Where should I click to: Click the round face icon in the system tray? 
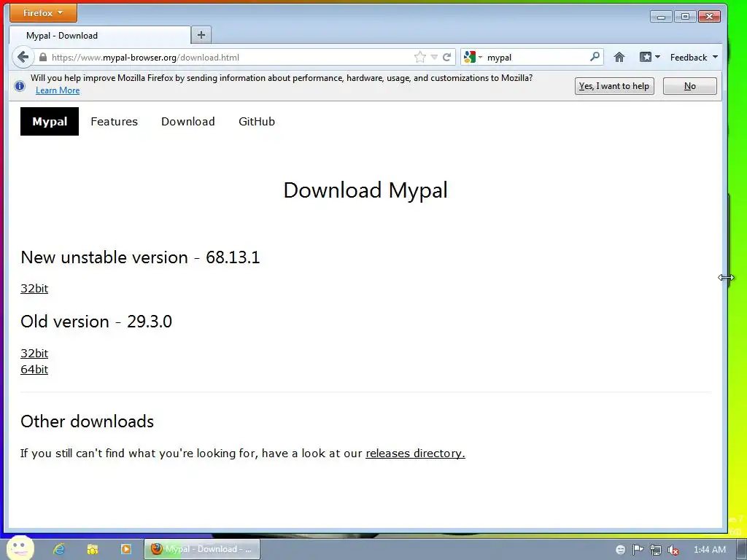point(620,550)
